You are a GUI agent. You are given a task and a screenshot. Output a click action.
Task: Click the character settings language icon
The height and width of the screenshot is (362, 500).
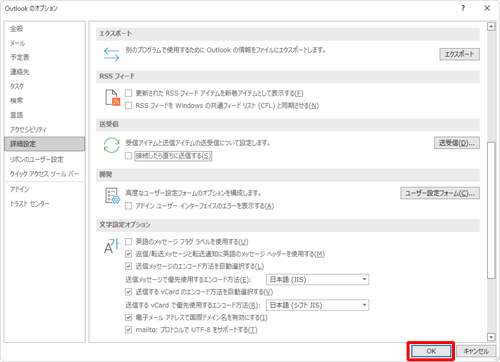[x=111, y=246]
